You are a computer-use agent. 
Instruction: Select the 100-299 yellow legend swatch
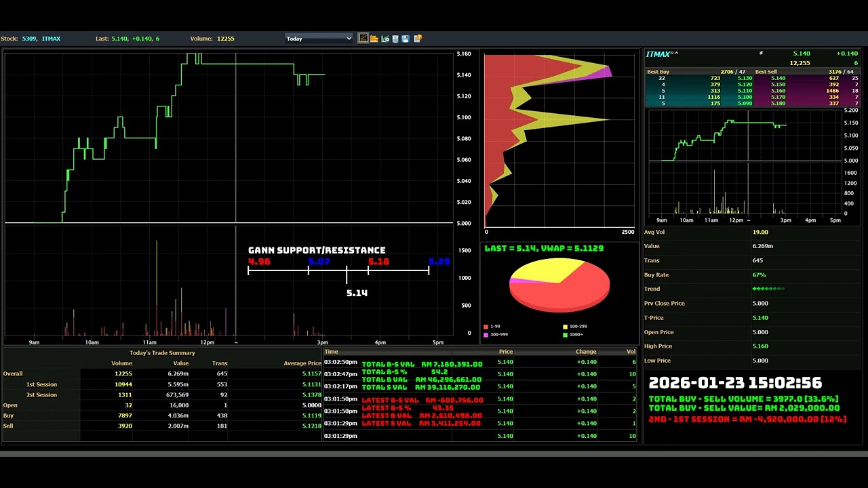coord(565,327)
